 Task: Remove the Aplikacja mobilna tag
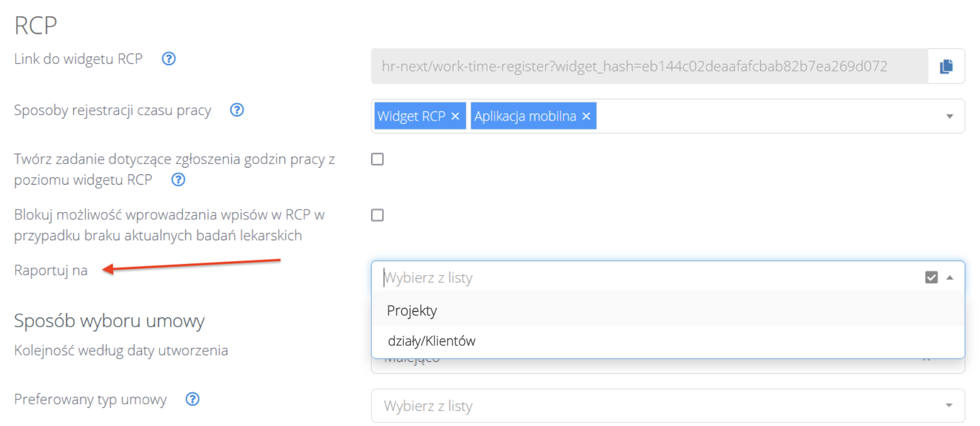point(587,116)
